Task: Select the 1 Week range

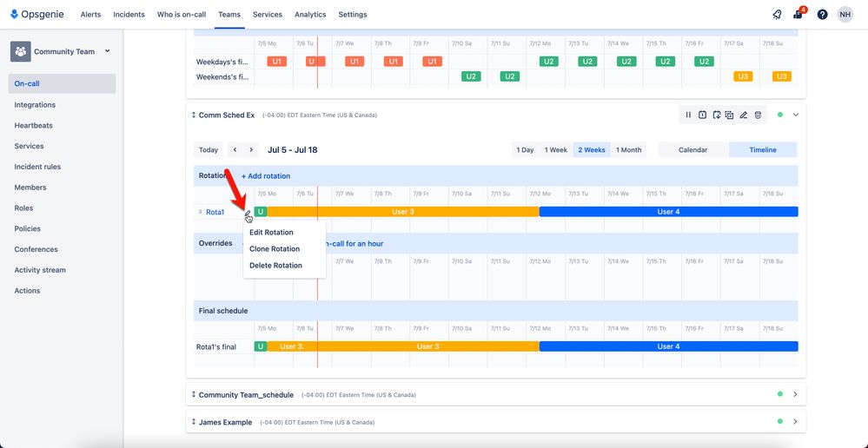Action: point(556,150)
